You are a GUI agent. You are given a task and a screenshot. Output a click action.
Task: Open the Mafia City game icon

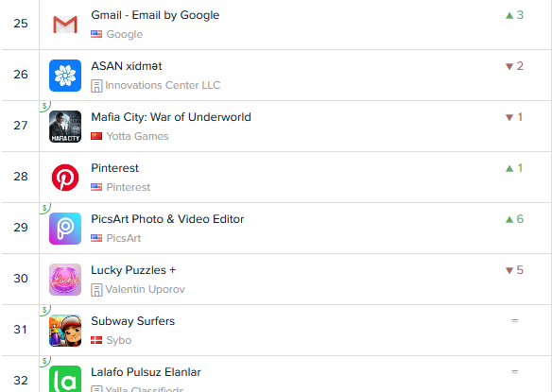point(65,127)
